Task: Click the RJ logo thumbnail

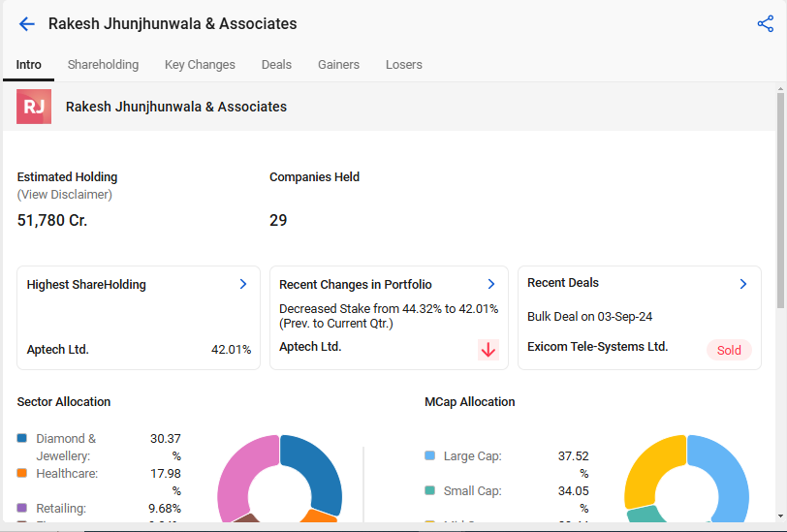Action: (34, 107)
